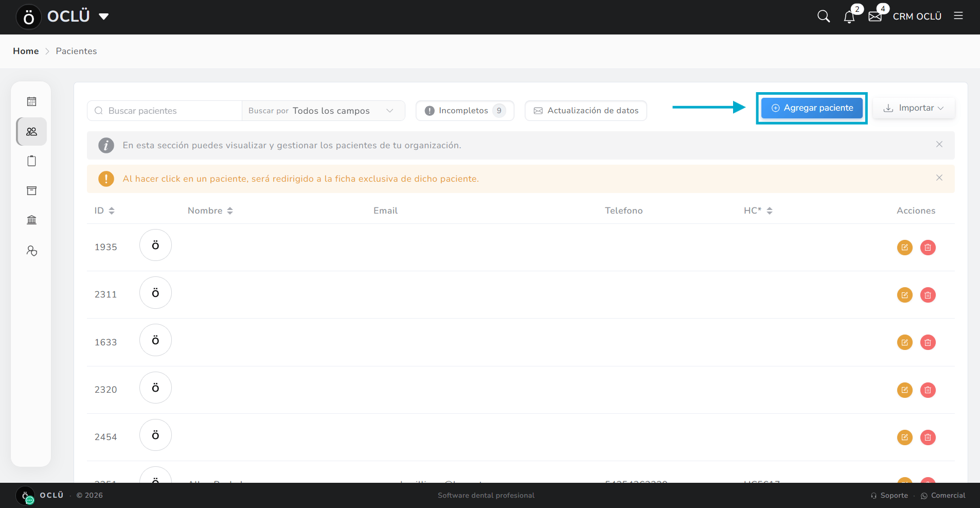This screenshot has width=980, height=508.
Task: Click patient ID 1935
Action: [105, 247]
